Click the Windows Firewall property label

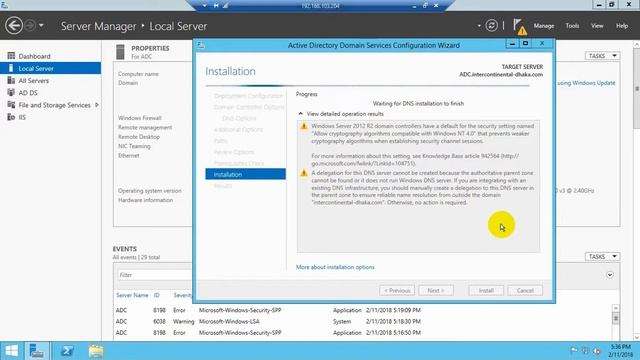pyautogui.click(x=140, y=118)
